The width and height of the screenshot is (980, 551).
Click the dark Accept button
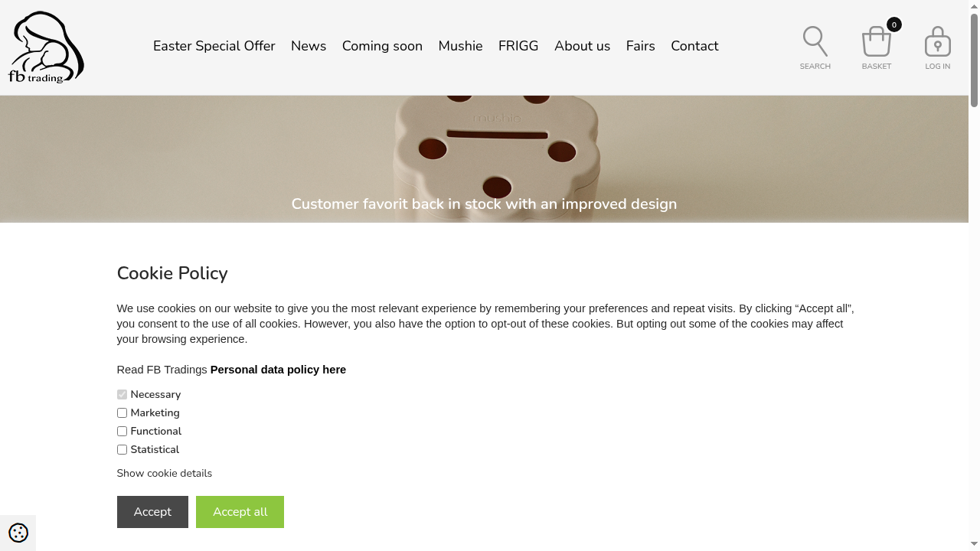pyautogui.click(x=152, y=512)
